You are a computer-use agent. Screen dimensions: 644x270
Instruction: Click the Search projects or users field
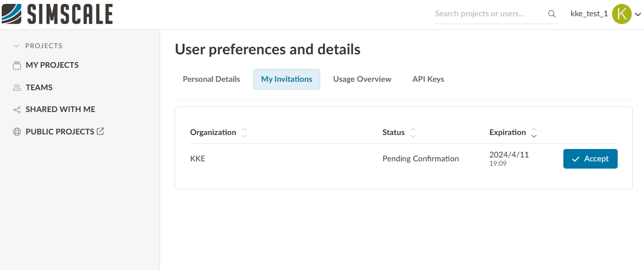pos(487,14)
